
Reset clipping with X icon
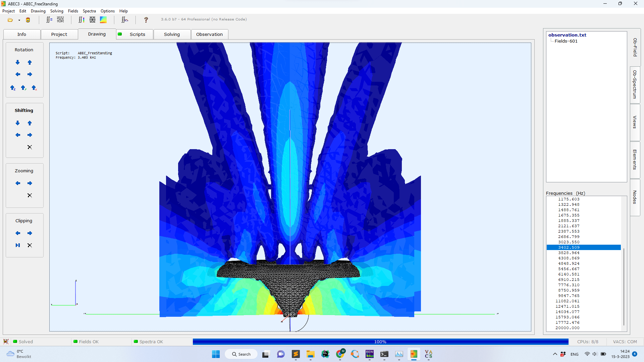(x=30, y=245)
